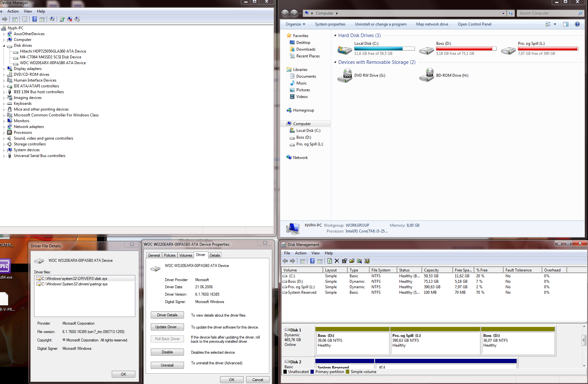Viewport: 588px width, 384px height.
Task: Click Driver Details button
Action: (167, 315)
